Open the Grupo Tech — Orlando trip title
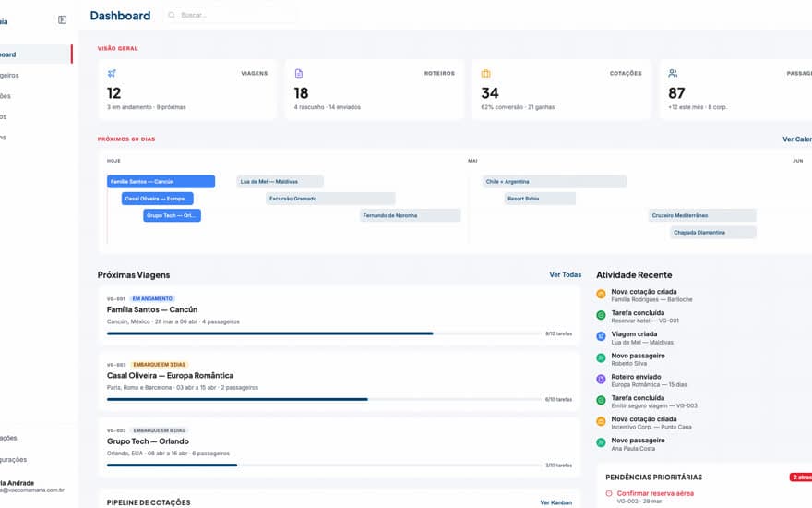The height and width of the screenshot is (508, 812). [149, 441]
